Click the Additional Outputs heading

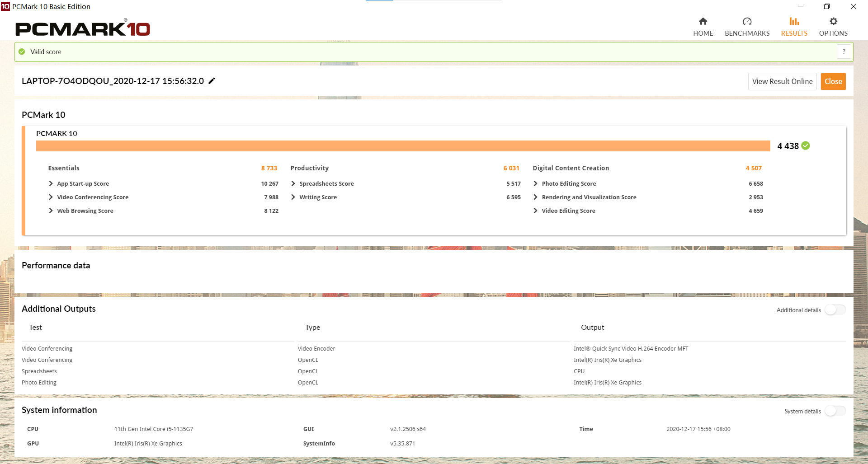(x=59, y=309)
